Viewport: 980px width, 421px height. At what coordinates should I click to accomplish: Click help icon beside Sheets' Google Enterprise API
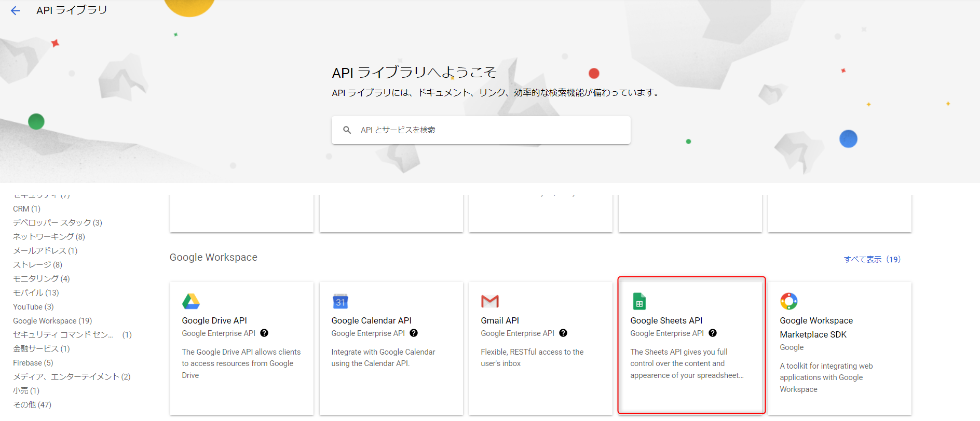point(713,333)
